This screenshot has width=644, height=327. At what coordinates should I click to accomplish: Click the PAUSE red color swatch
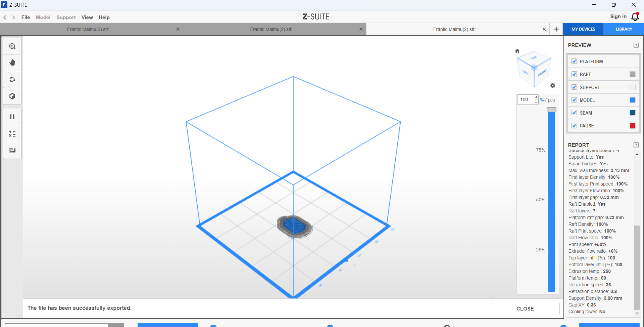633,126
